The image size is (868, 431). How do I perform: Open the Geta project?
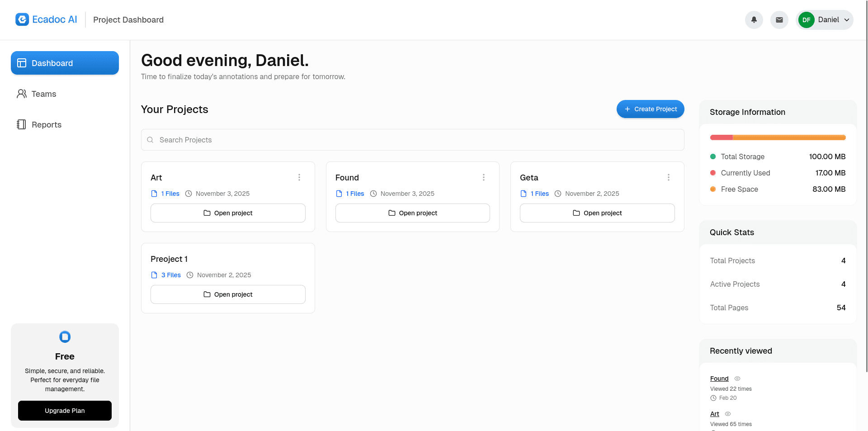point(597,213)
